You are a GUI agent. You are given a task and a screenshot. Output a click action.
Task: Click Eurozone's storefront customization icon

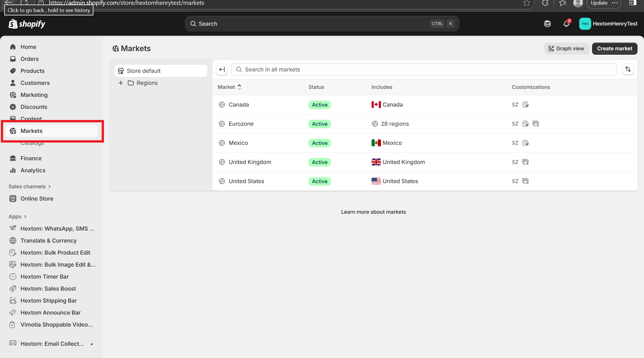click(x=535, y=124)
